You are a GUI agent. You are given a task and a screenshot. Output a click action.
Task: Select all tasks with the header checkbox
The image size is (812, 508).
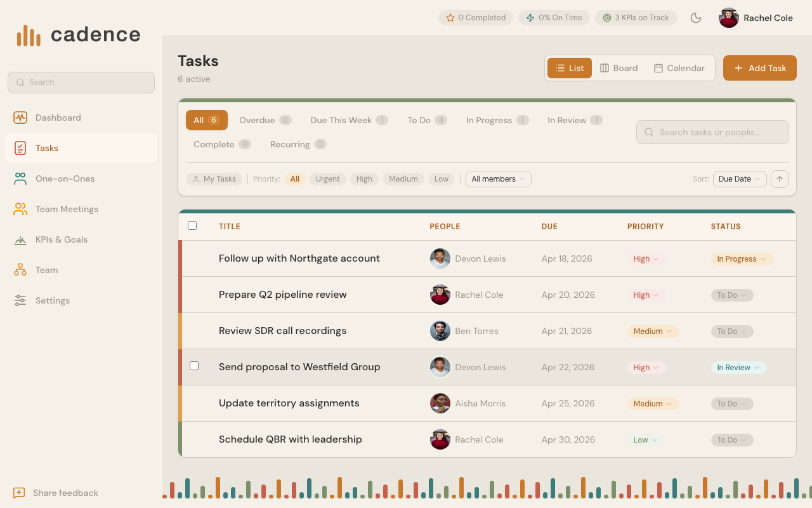coord(192,225)
